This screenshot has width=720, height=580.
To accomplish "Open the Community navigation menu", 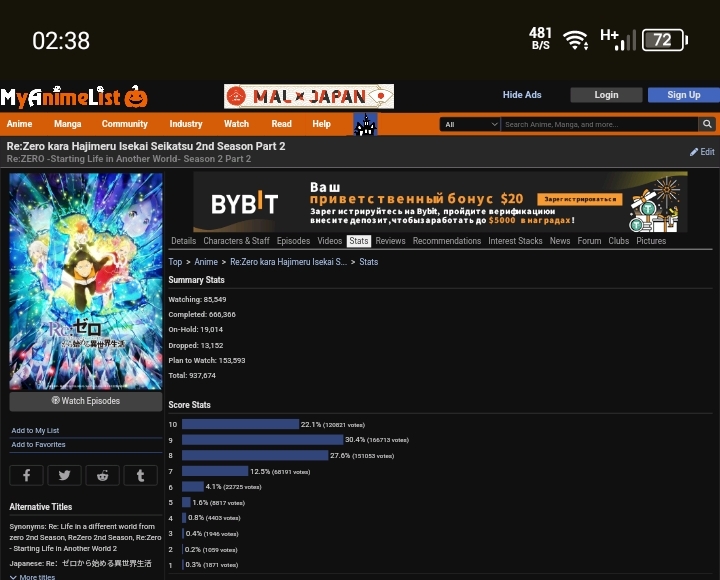I will coord(124,124).
